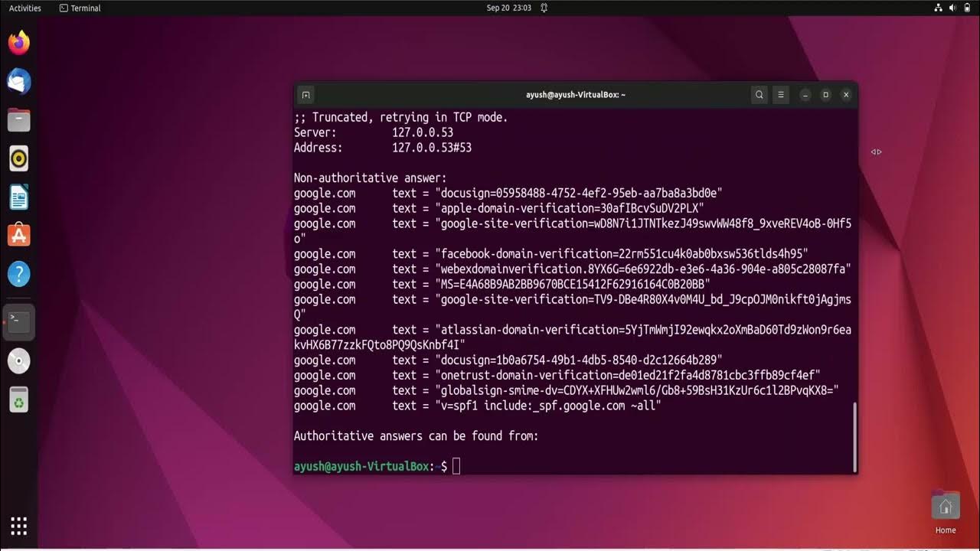Open the terminal hamburger menu
Viewport: 980px width, 551px height.
pos(781,95)
